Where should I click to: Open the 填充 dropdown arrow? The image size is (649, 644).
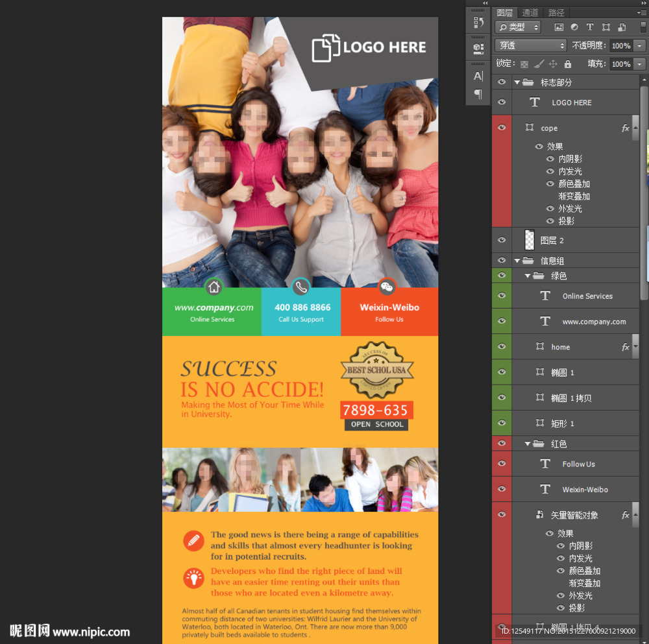640,64
